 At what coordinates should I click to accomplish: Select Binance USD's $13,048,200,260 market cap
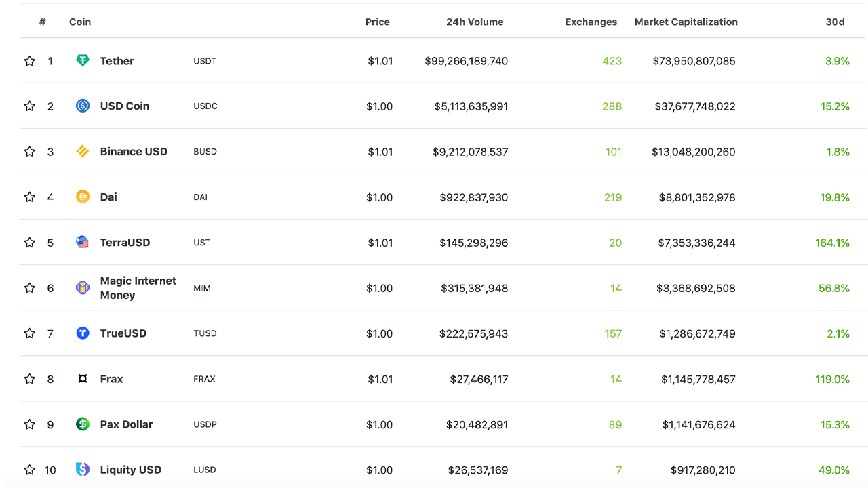click(x=694, y=152)
